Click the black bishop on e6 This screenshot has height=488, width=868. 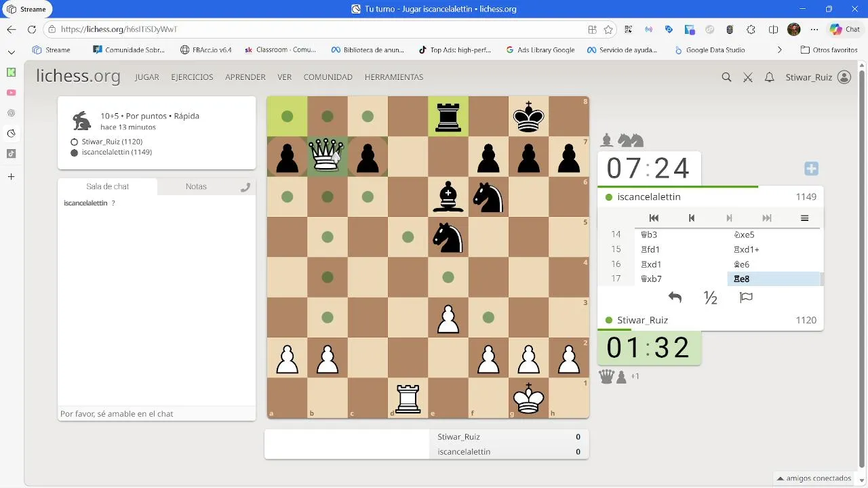(448, 197)
